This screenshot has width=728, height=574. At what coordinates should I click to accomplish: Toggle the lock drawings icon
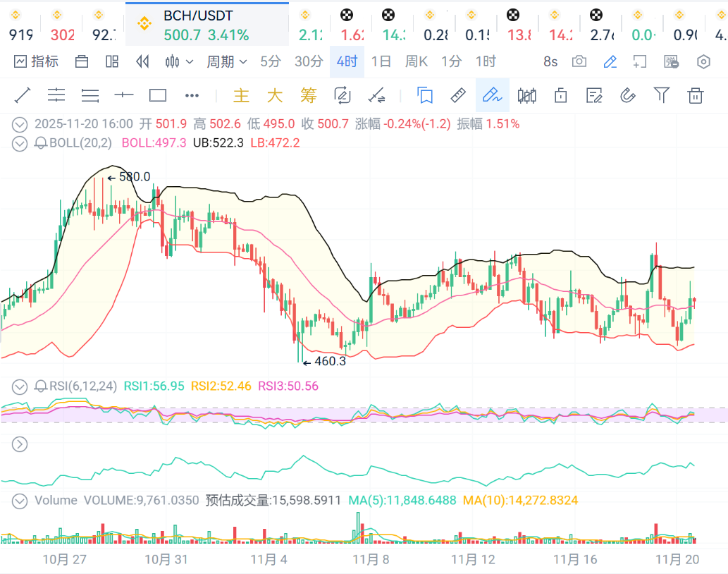tap(560, 95)
